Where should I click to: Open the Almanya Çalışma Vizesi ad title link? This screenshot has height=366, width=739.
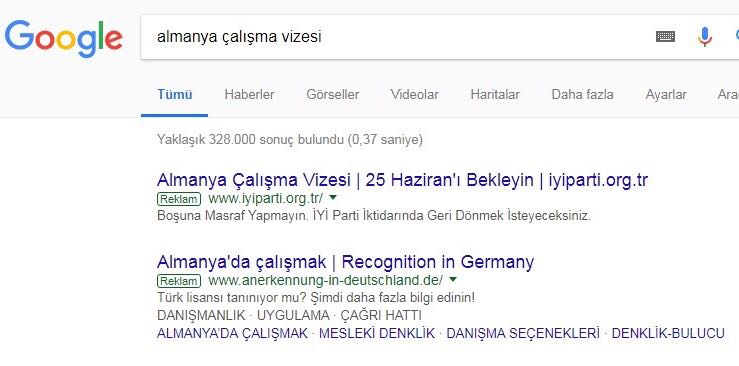click(402, 180)
